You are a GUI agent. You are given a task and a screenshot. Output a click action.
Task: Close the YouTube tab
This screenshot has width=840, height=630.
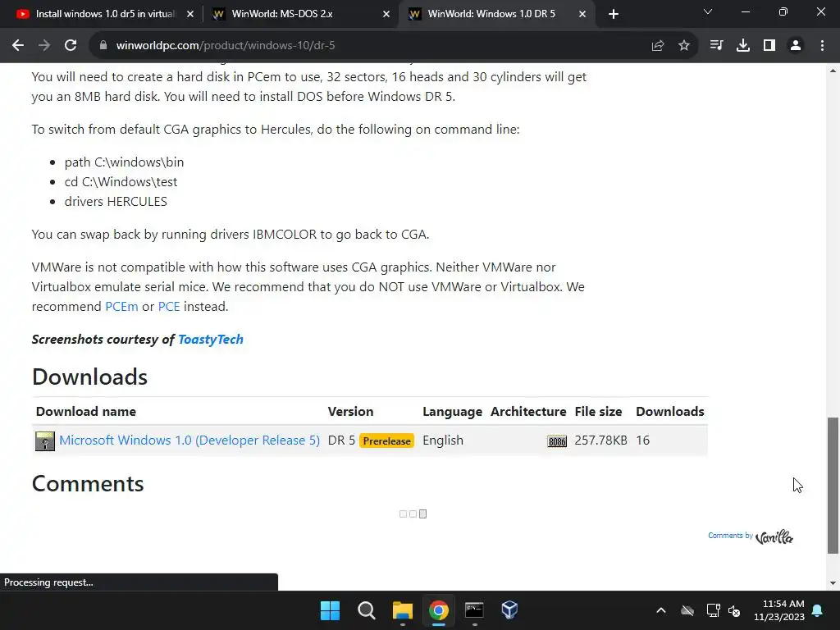click(190, 14)
